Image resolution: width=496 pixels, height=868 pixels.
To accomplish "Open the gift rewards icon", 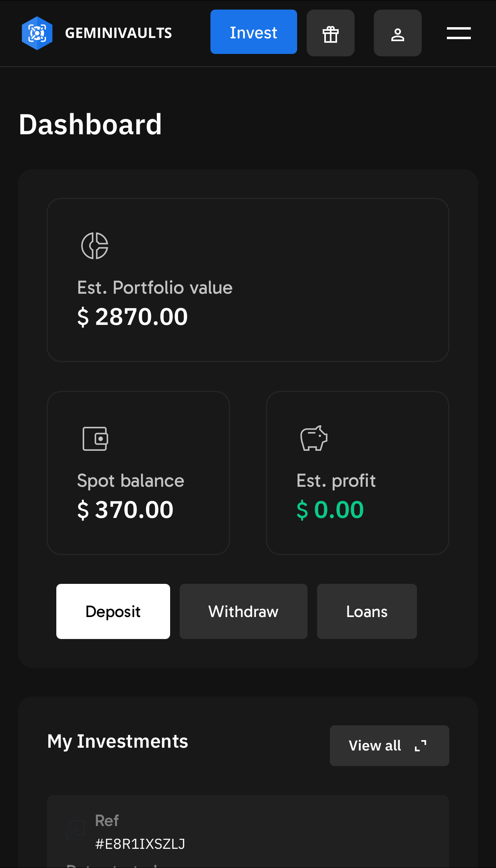I will click(x=331, y=33).
